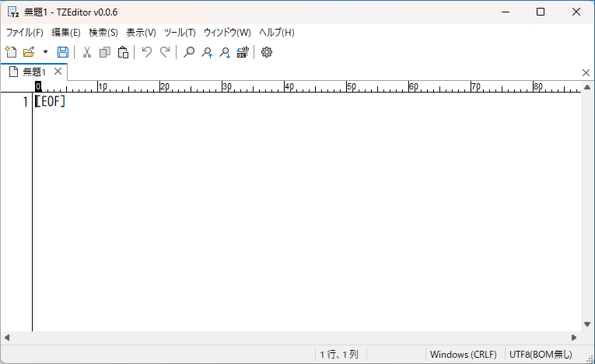Viewport: 595px width, 364px height.
Task: Close the 無題1 tab with its X
Action: pyautogui.click(x=58, y=72)
